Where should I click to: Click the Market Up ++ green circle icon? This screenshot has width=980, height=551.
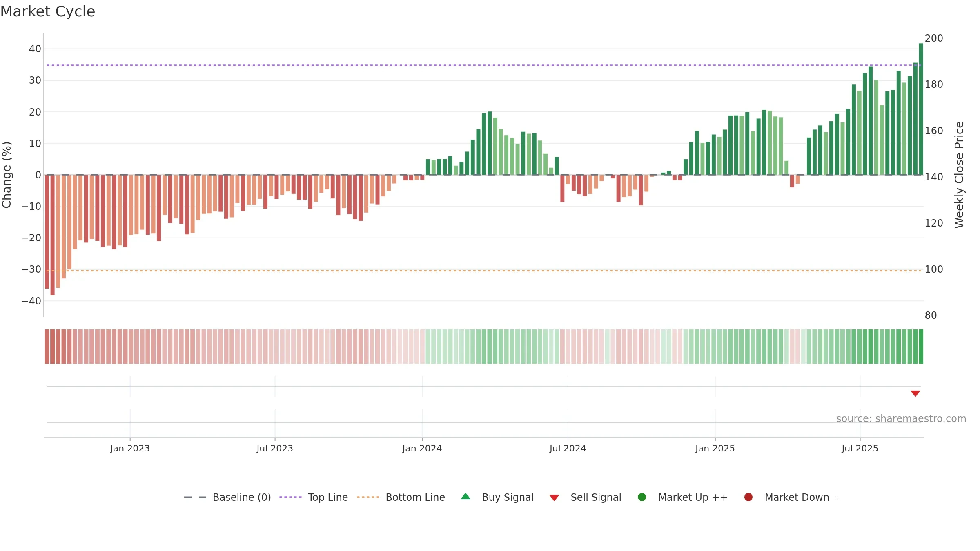click(642, 497)
